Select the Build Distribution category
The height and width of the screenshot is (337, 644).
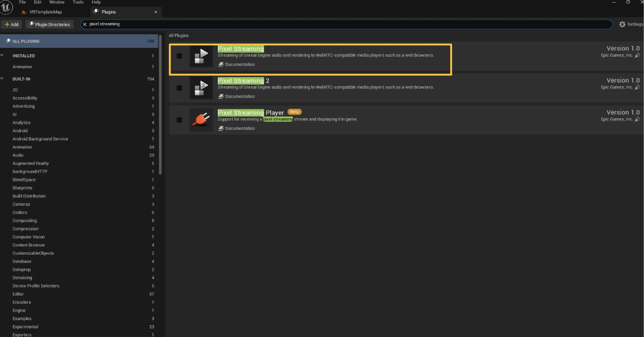click(x=79, y=196)
